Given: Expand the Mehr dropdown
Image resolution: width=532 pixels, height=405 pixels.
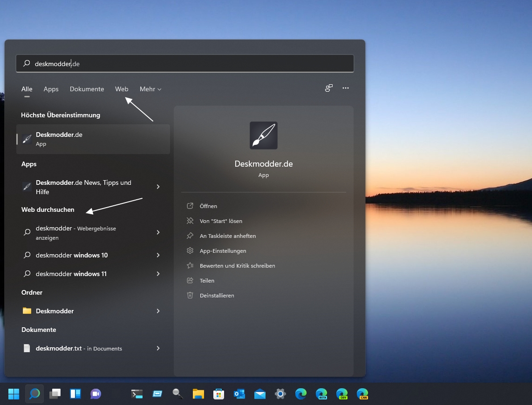Looking at the screenshot, I should tap(150, 89).
